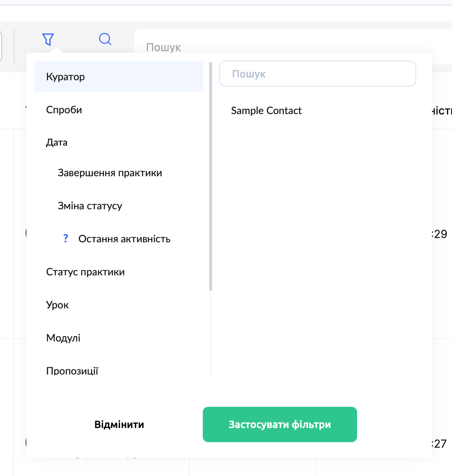
Task: Focus the search field inside filter panel
Action: 317,74
